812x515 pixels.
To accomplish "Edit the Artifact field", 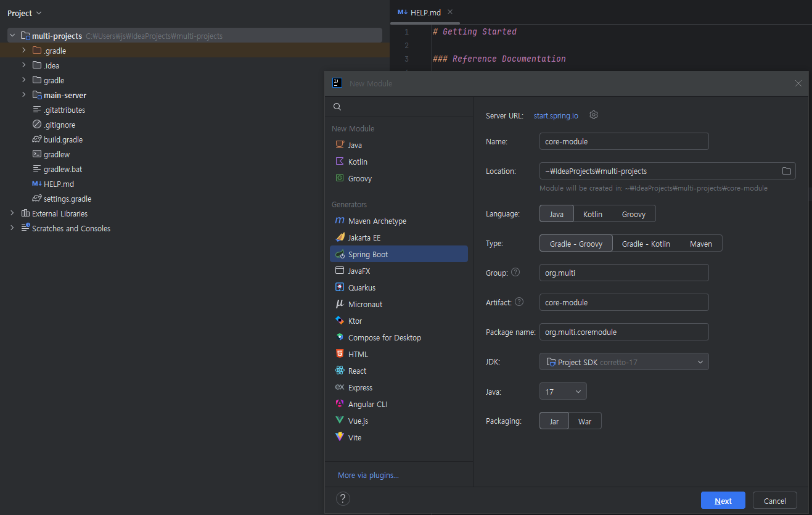I will [x=624, y=302].
